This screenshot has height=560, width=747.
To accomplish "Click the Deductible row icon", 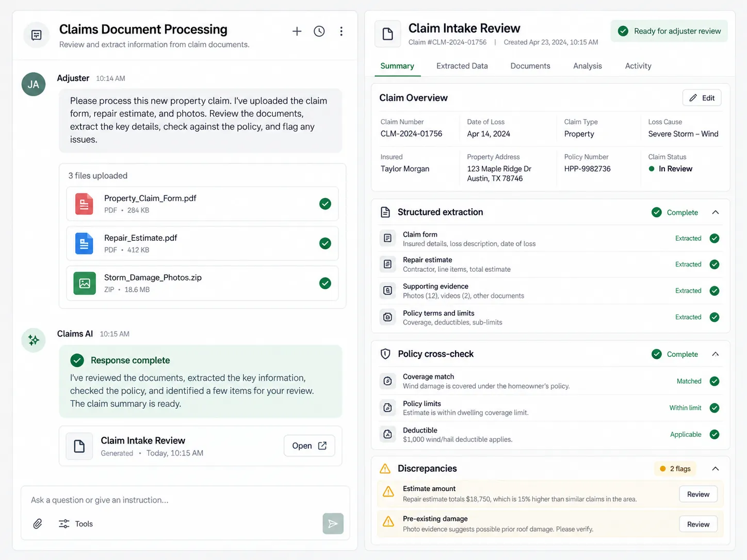I will pyautogui.click(x=387, y=434).
